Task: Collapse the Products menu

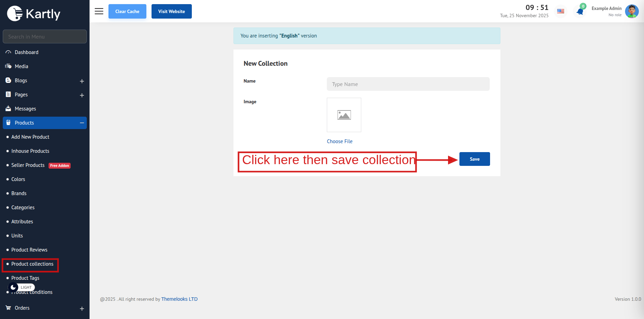Action: tap(82, 123)
